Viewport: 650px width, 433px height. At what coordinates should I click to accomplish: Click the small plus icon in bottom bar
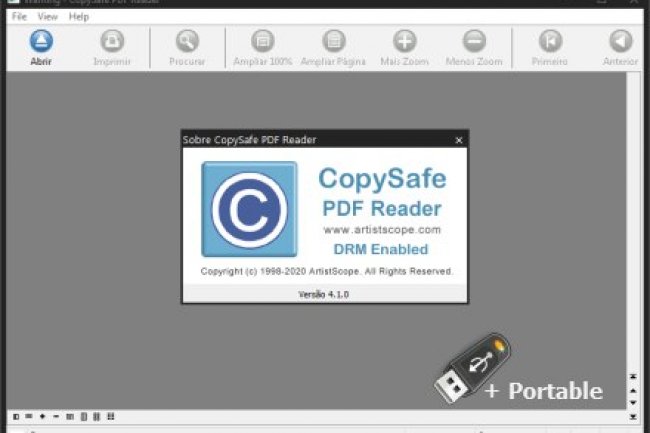pyautogui.click(x=42, y=416)
